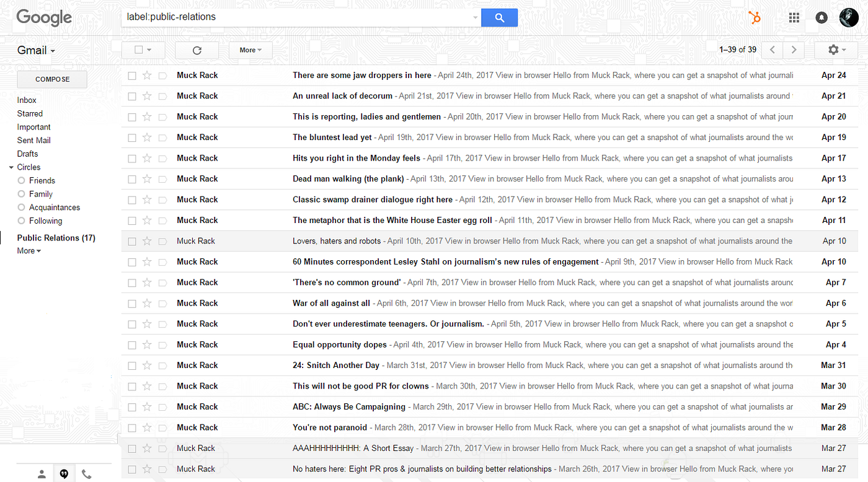Mark 'This is reporting, ladies' as important
Viewport: 868px width, 482px height.
click(162, 117)
